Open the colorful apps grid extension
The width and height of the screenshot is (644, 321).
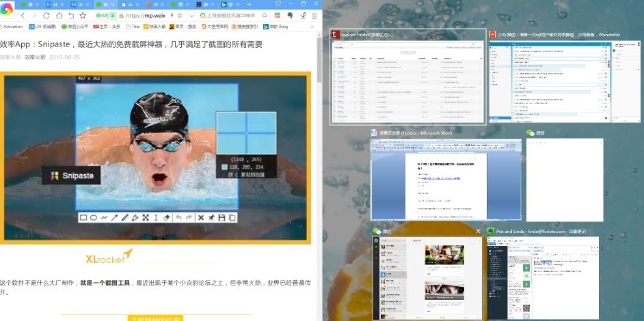coord(278,16)
